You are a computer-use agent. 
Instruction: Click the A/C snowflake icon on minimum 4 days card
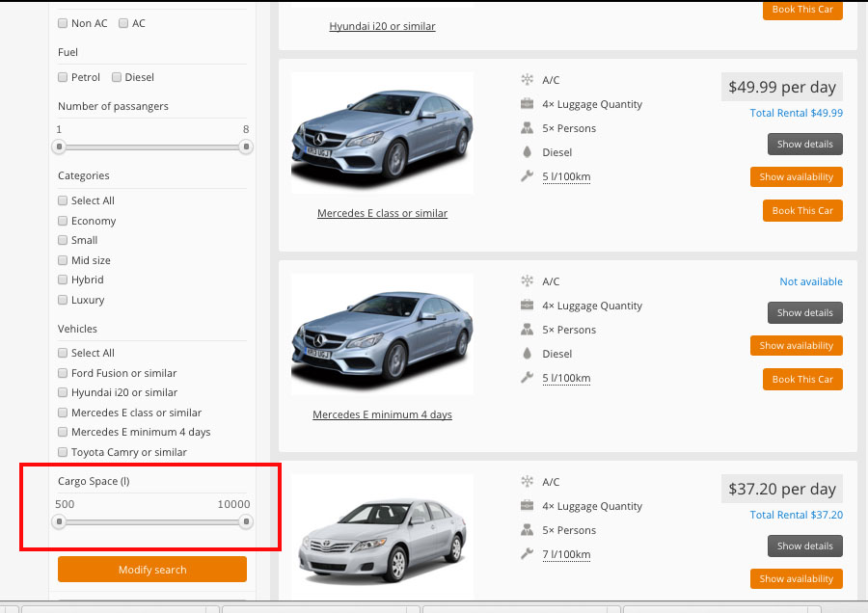527,281
